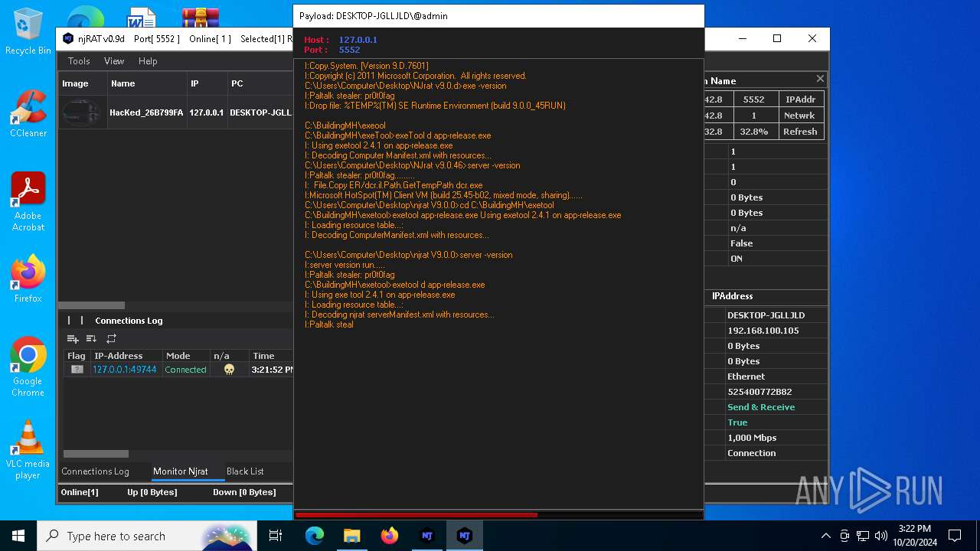This screenshot has height=551, width=980.
Task: Open the Google Chrome desktop shortcut
Action: 28,367
